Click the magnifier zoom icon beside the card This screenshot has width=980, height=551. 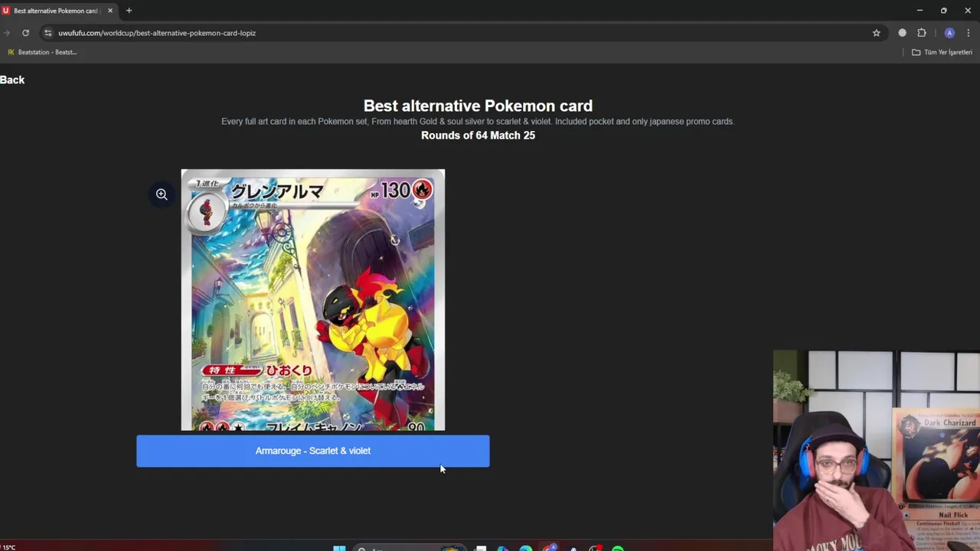[x=162, y=194]
